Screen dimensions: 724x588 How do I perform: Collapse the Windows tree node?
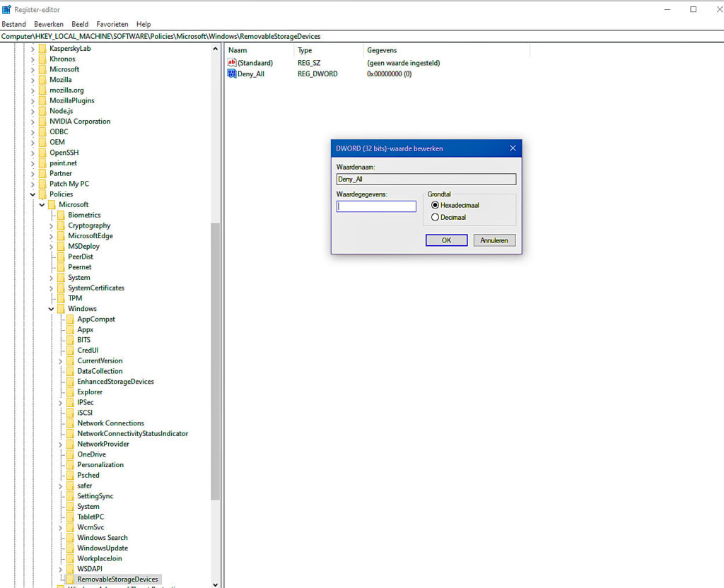(51, 309)
